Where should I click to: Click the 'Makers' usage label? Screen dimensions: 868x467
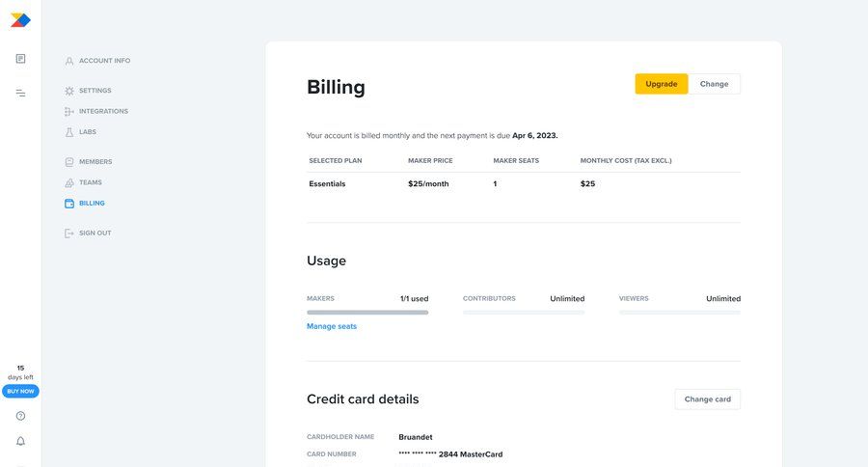[320, 298]
